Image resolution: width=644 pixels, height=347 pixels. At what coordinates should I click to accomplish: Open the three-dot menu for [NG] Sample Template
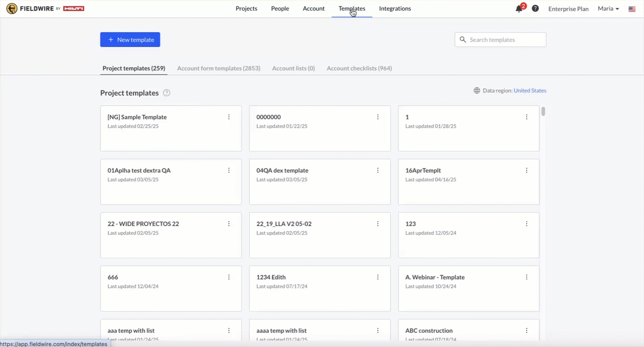(x=229, y=117)
